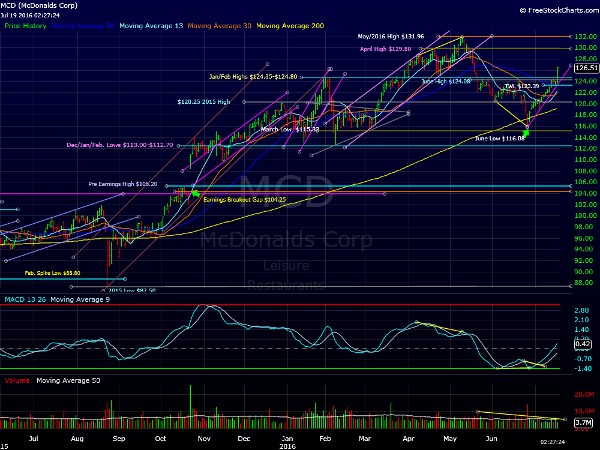The width and height of the screenshot is (600, 450).
Task: Click the Sep label on the time axis
Action: pos(119,439)
